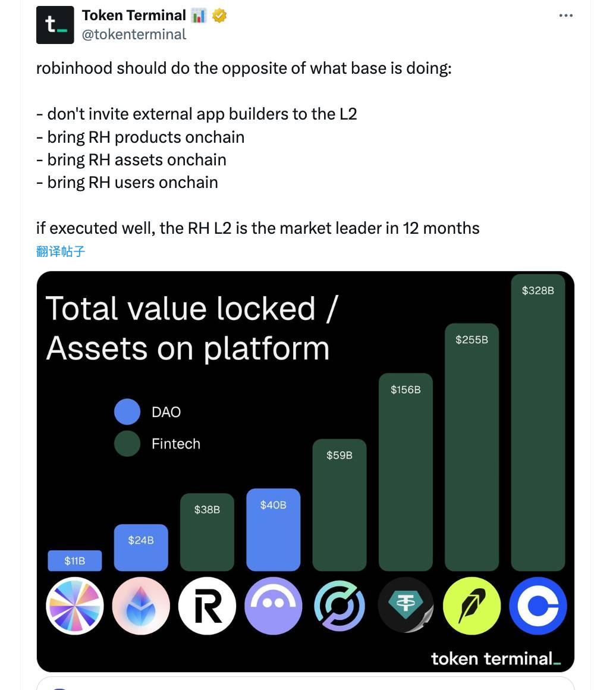This screenshot has height=690, width=616.
Task: Click the Circle logo under the $59B bar
Action: point(340,606)
